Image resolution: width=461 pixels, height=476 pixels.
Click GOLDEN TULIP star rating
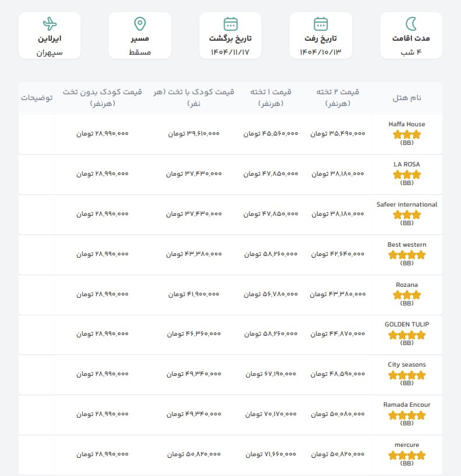coord(407,335)
